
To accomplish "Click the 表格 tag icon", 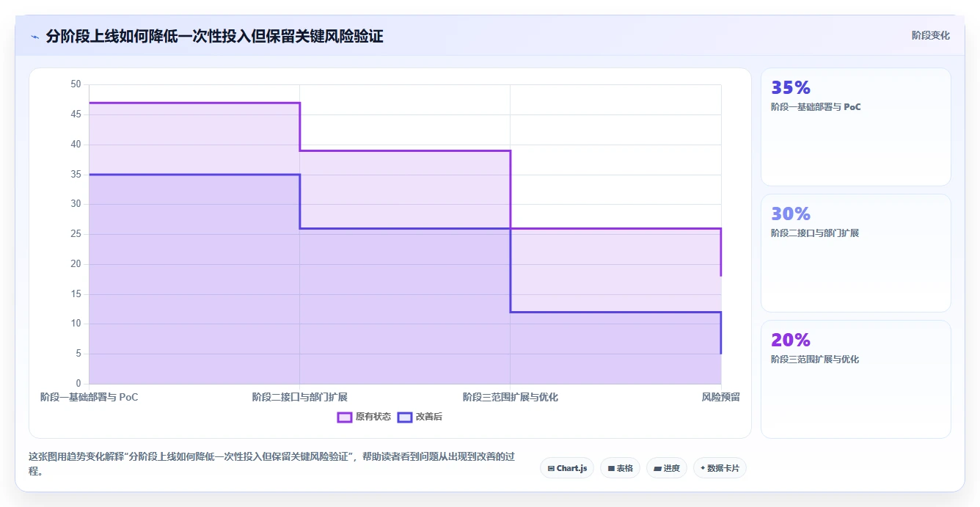I will (611, 468).
